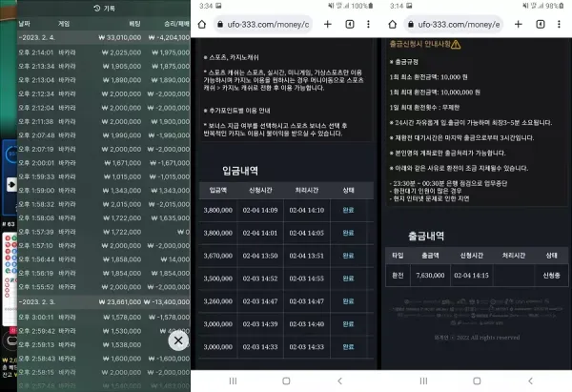Select the 오후 2:14:01 바카라 row

tap(104, 52)
